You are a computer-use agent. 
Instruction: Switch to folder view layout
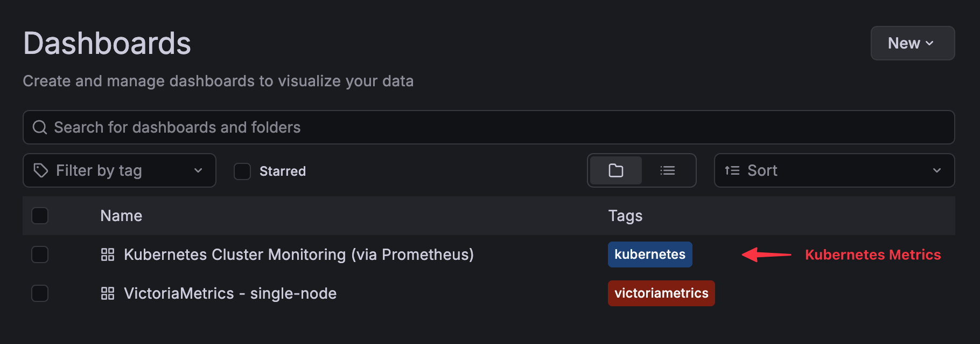pos(615,171)
